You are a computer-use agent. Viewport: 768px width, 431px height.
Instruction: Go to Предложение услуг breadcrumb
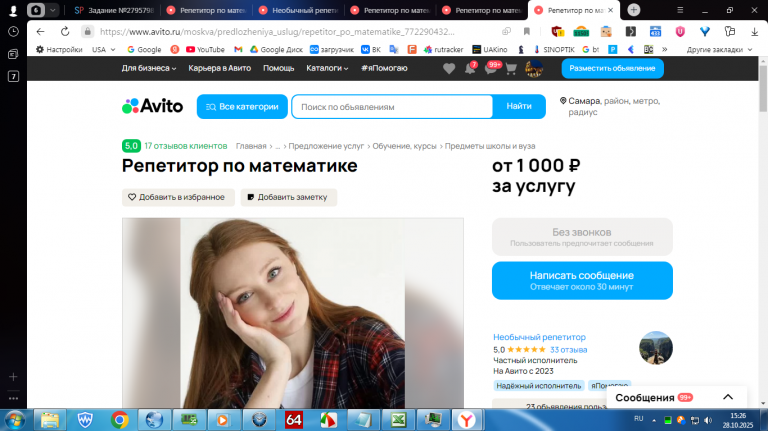point(326,146)
